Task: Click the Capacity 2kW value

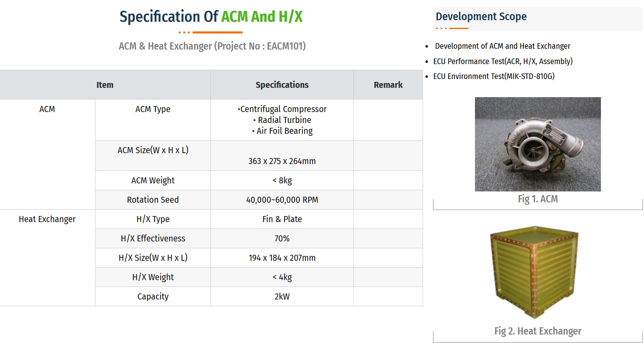Action: [282, 296]
